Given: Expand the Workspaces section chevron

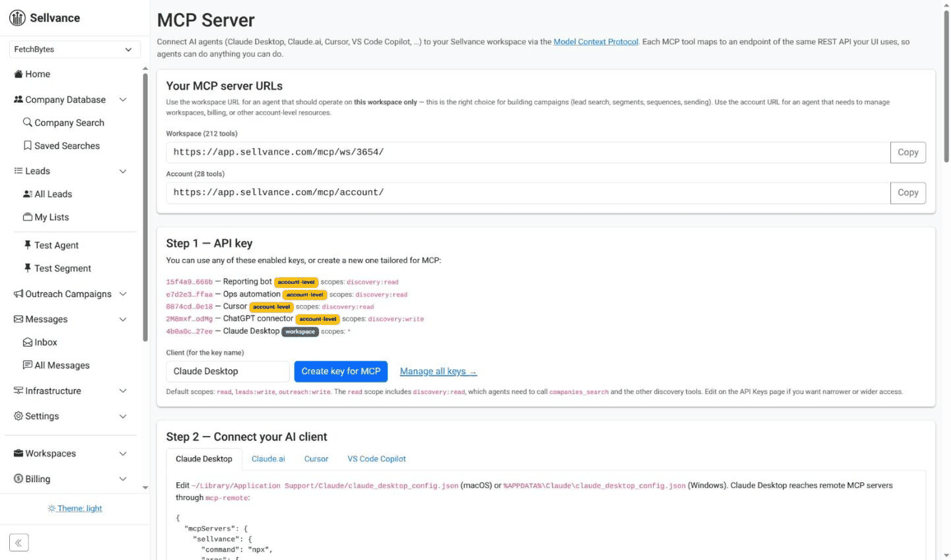Looking at the screenshot, I should point(123,454).
